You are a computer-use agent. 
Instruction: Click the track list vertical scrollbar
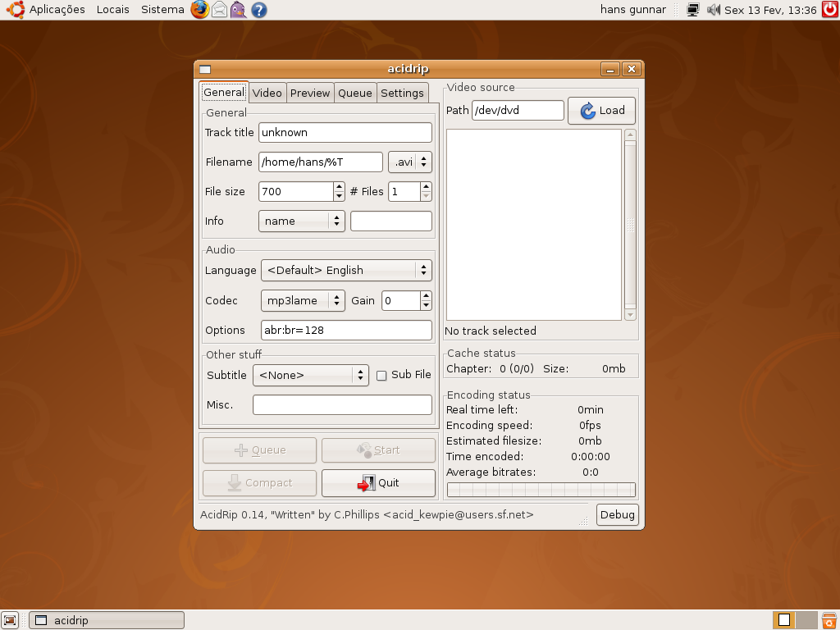point(631,225)
